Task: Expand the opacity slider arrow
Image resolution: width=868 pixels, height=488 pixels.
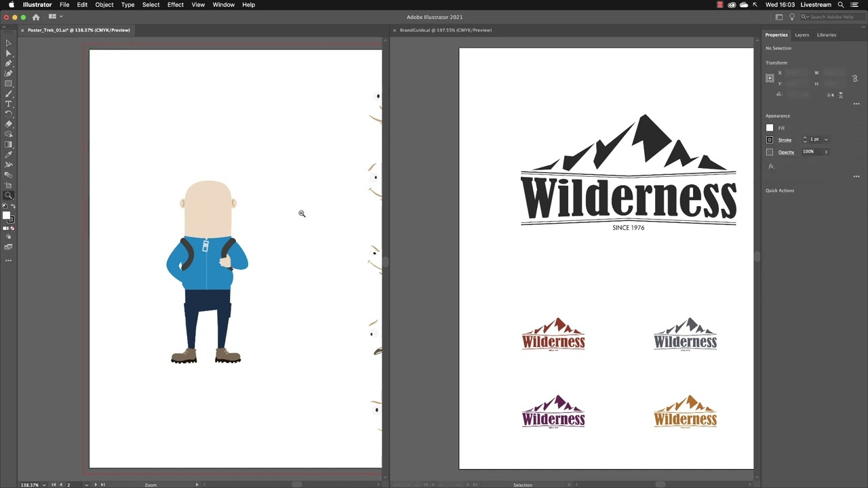Action: click(x=826, y=152)
